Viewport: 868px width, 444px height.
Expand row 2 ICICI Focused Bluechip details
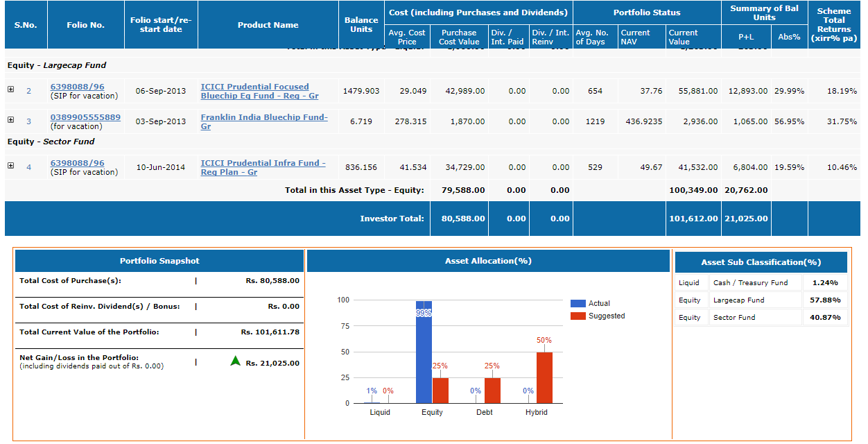click(x=10, y=89)
